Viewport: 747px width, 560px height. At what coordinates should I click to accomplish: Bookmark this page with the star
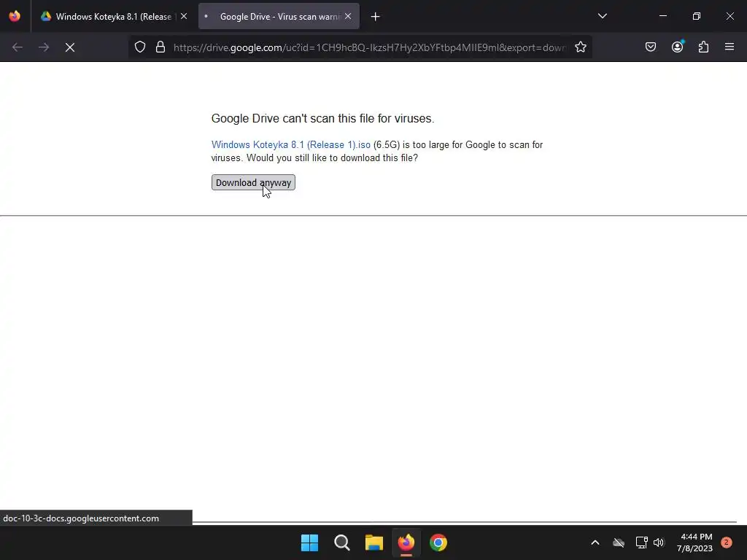pos(580,47)
